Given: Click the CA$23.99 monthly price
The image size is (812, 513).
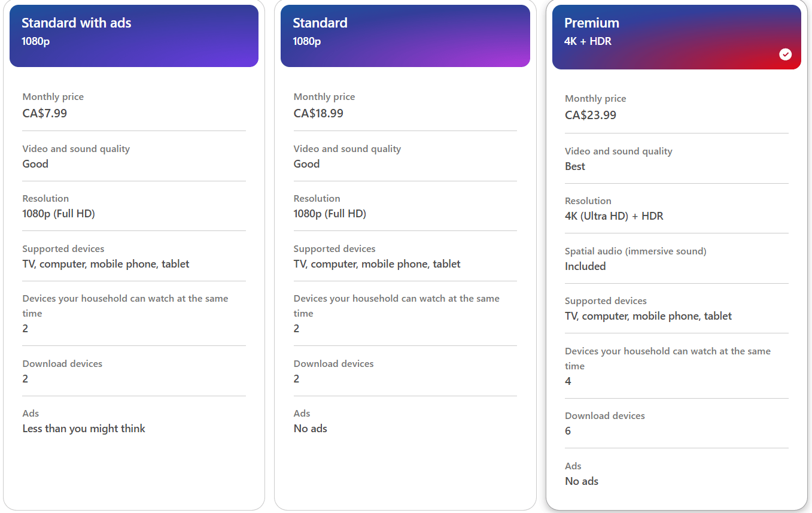Looking at the screenshot, I should [591, 115].
